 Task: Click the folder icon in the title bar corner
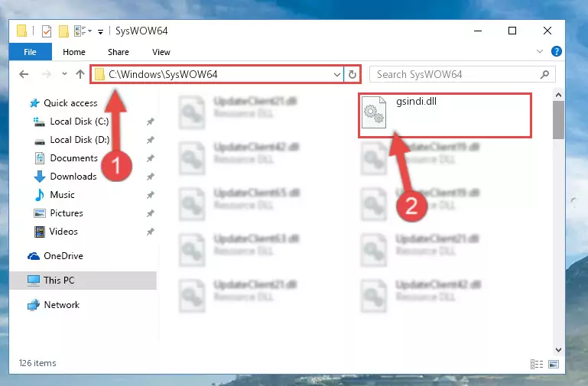[21, 31]
